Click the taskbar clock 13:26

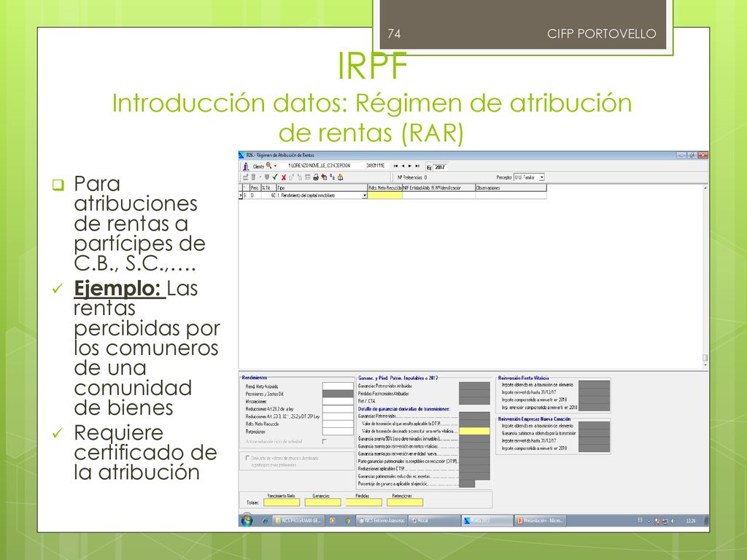coord(690,521)
